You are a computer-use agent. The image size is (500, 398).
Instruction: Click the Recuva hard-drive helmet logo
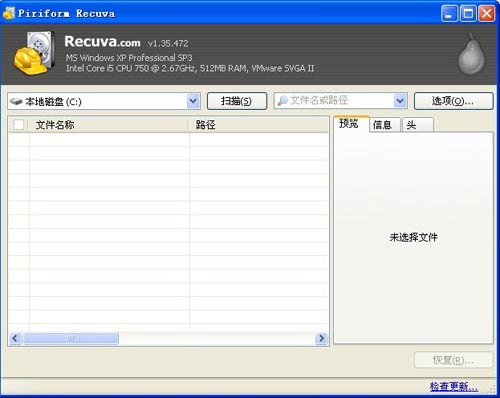34,53
